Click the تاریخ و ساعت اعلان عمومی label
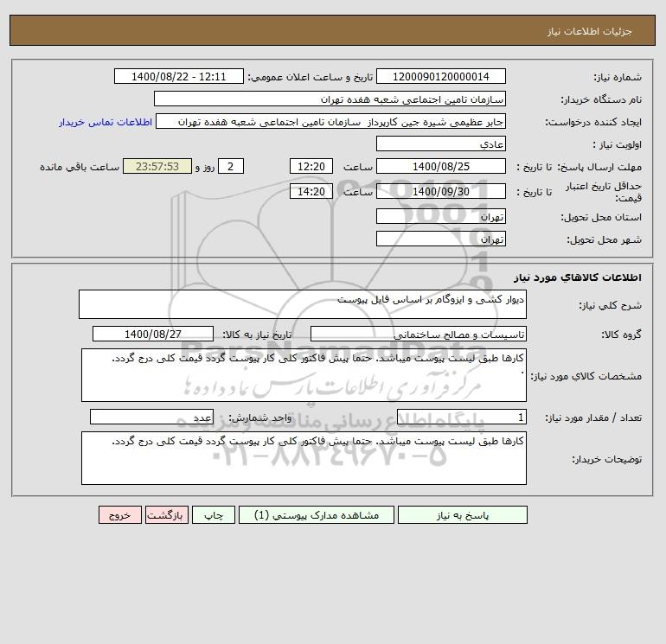 (x=310, y=77)
